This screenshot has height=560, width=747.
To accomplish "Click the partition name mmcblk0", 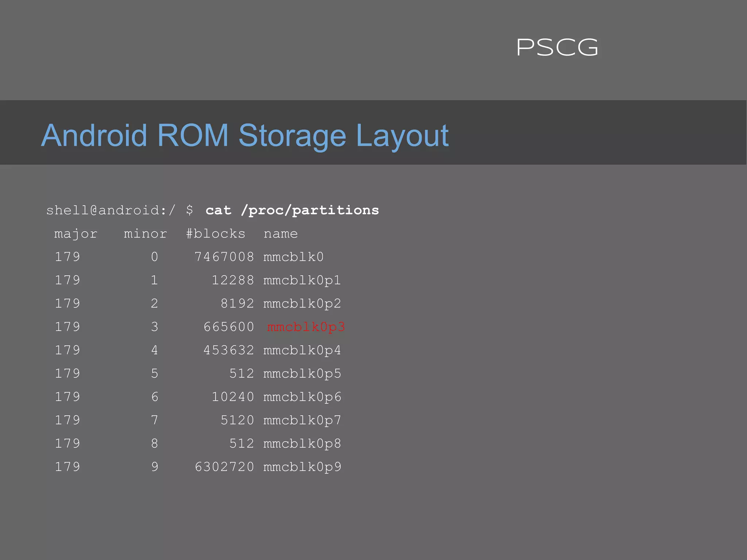I will [294, 257].
